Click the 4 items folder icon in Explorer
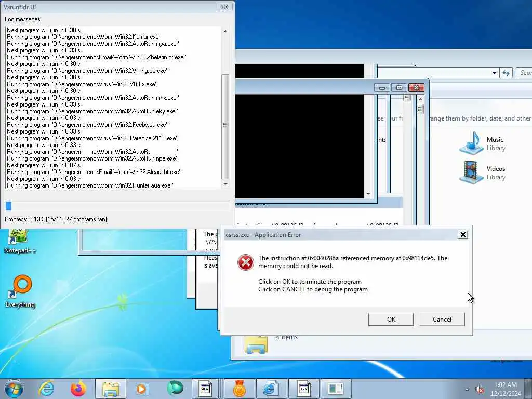This screenshot has height=399, width=532. pos(256,344)
